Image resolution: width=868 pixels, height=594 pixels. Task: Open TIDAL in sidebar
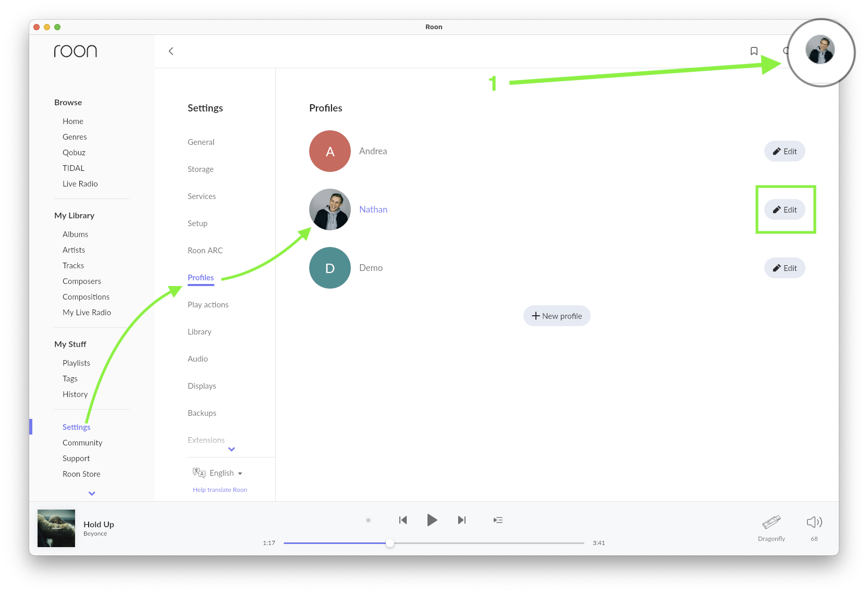point(74,168)
